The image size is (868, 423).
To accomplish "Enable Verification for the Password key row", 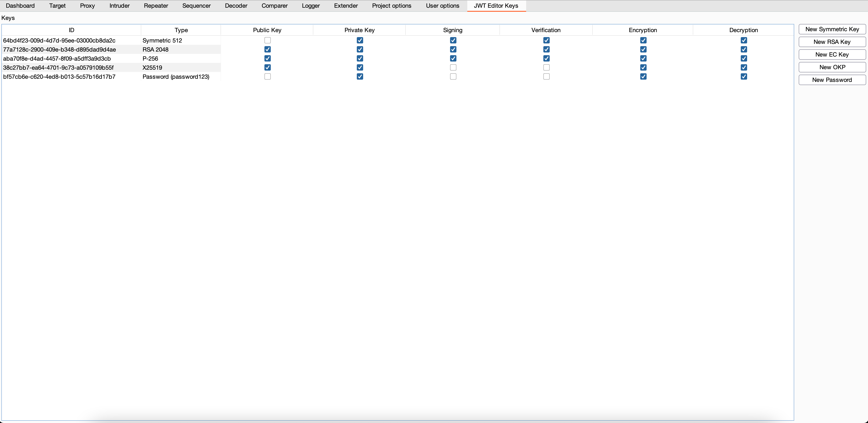I will tap(546, 77).
